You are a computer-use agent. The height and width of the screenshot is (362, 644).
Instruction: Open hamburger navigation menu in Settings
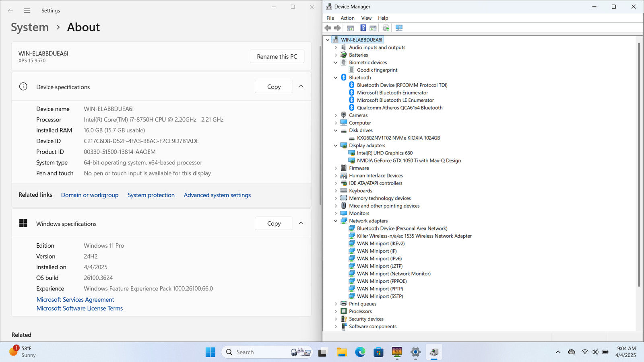pos(27,11)
